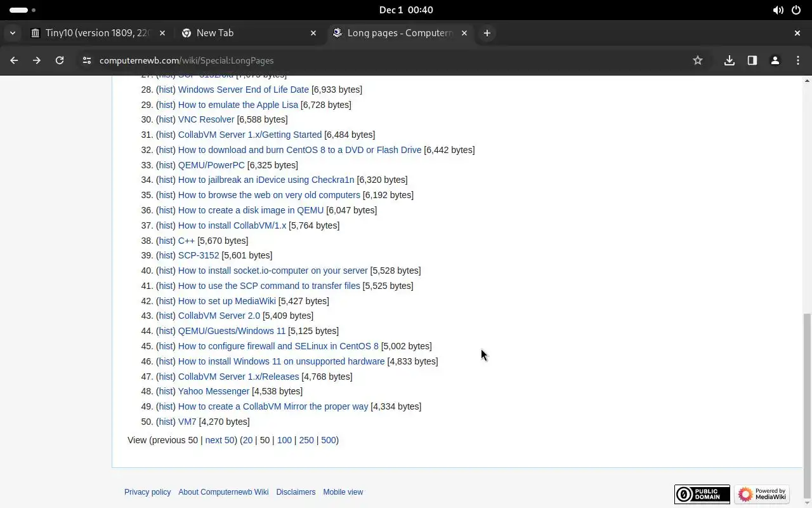Open the C++ page link
812x508 pixels.
187,241
